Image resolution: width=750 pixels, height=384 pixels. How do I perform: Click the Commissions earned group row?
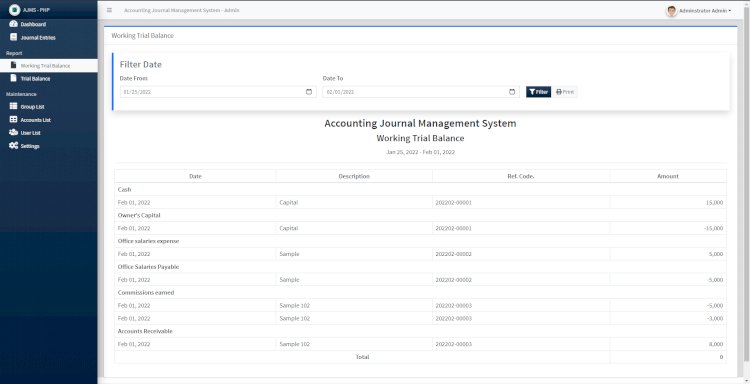click(420, 293)
